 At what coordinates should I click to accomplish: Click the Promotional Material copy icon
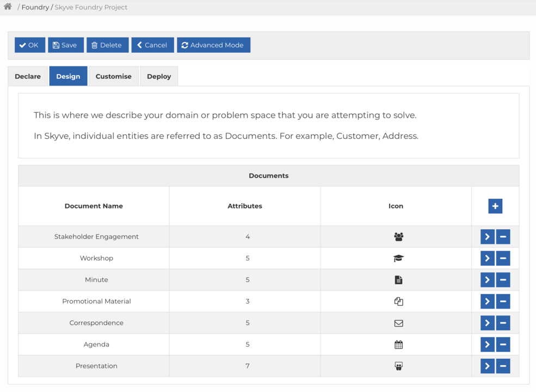[x=398, y=302]
